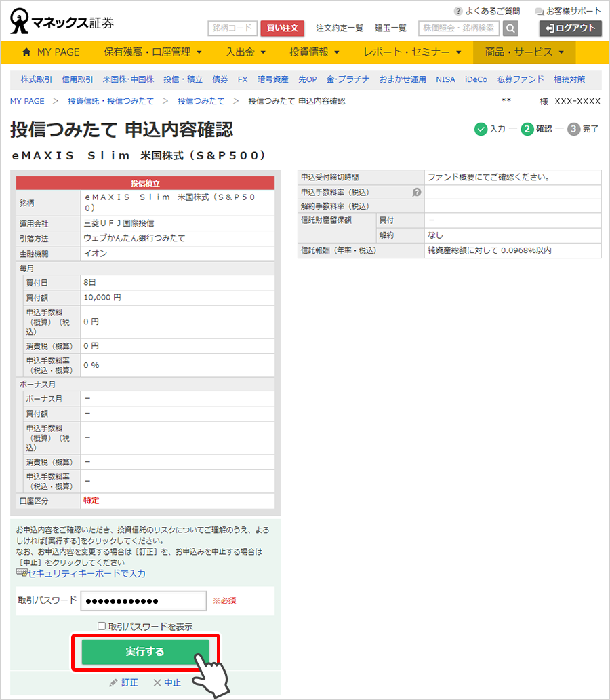
Task: Click the chat icon for お客様サポート
Action: (540, 12)
